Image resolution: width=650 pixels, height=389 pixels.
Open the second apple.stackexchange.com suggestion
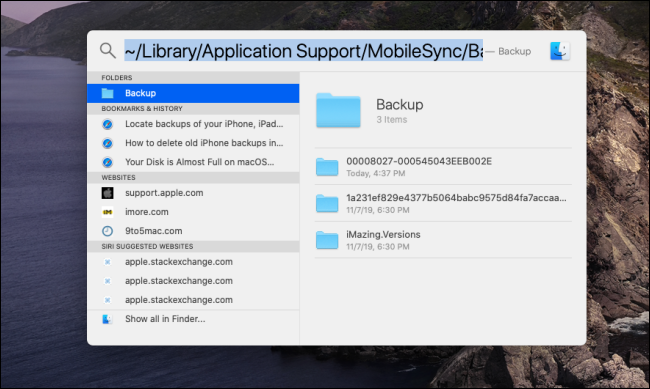tap(193, 281)
